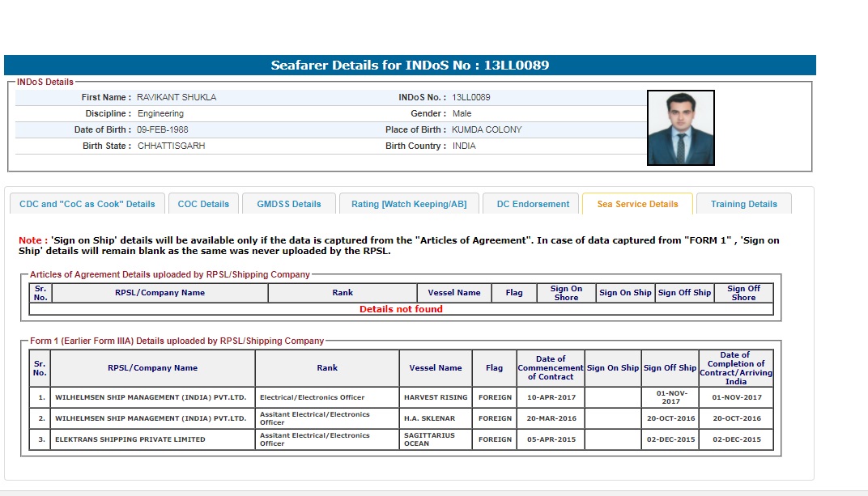
Task: Click the INDoS No. value 13LL0089
Action: click(471, 97)
